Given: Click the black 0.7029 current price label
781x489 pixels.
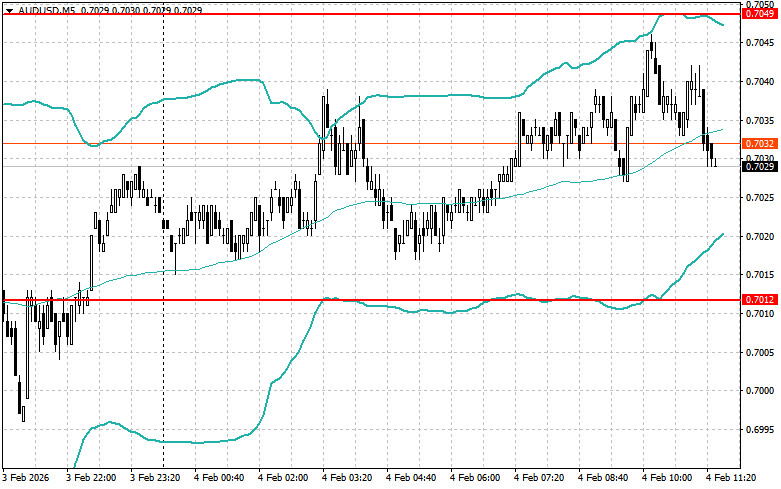Looking at the screenshot, I should 760,166.
